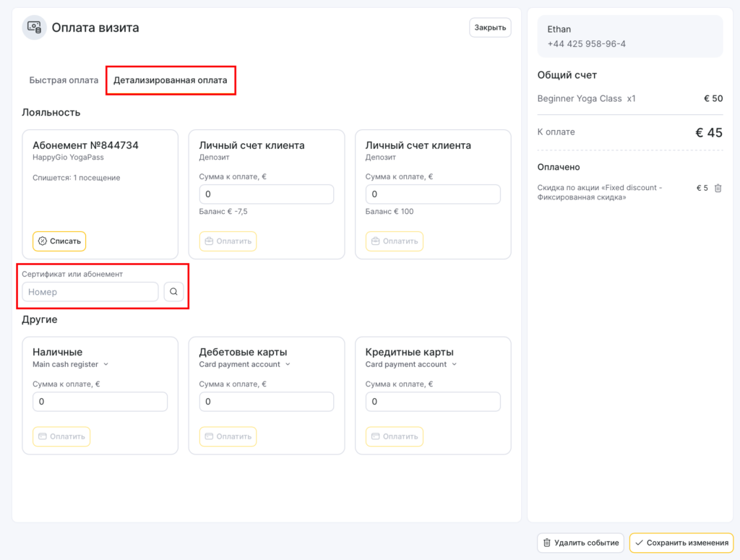Click Оплатить in the Дебетовые карты card

[x=228, y=436]
